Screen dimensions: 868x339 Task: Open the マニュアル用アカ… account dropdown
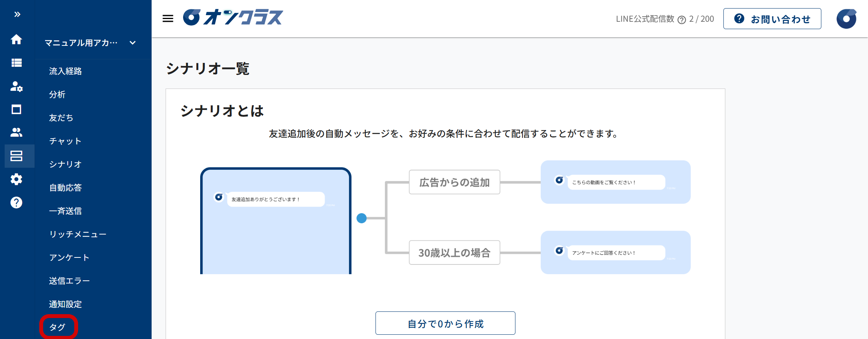point(81,43)
